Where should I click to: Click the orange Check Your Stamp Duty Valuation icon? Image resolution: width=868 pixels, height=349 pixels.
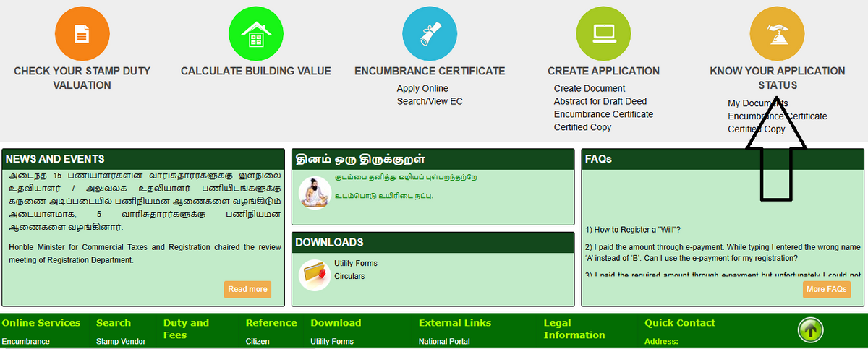pos(82,33)
